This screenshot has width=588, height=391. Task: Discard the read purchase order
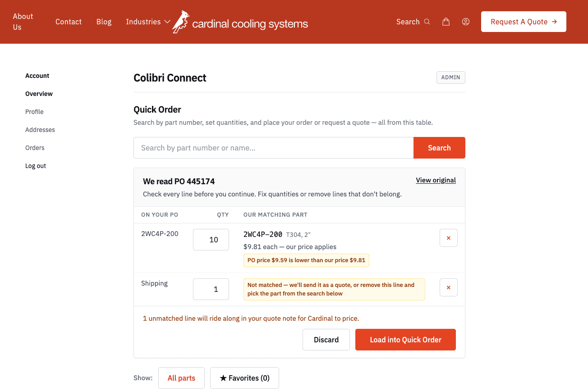(326, 340)
